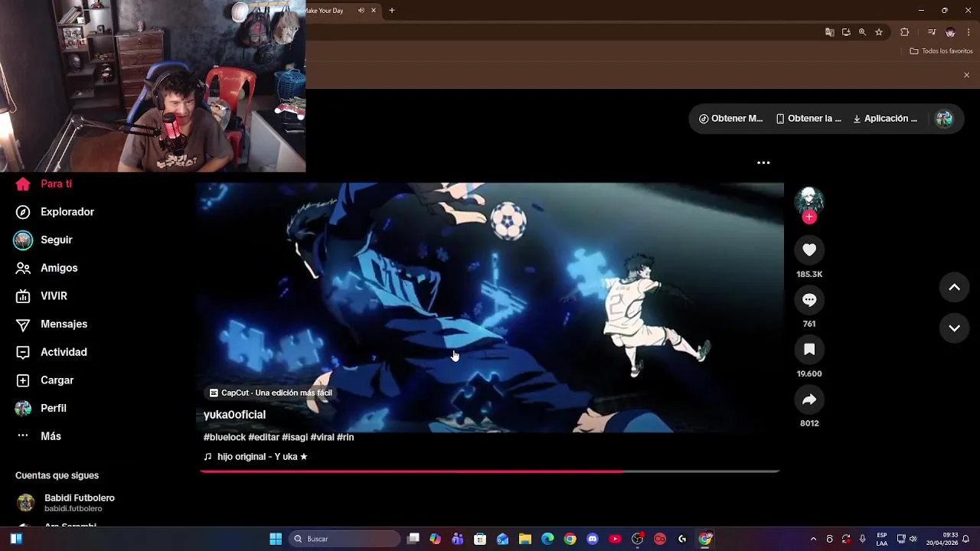Share the video with arrow icon
980x551 pixels.
point(809,399)
